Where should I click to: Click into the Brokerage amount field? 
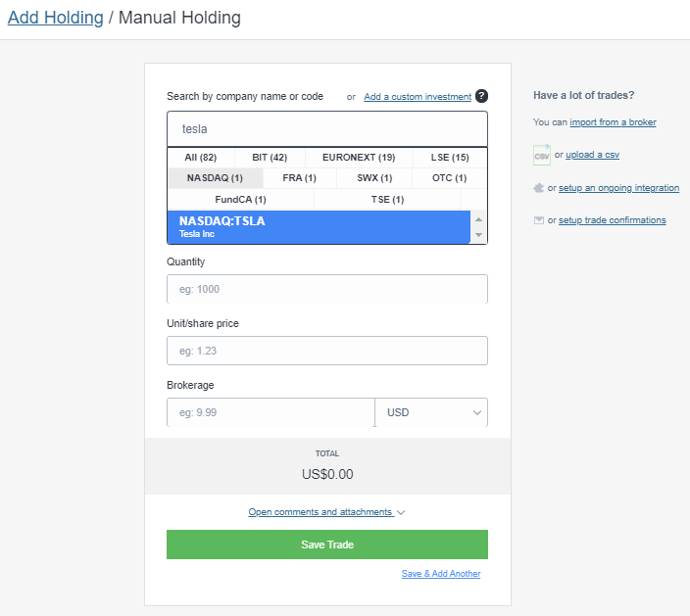tap(271, 412)
